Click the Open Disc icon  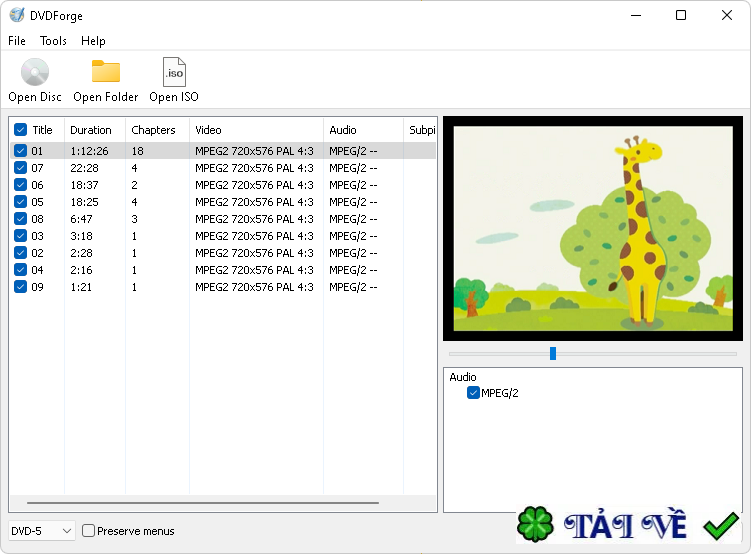tap(35, 73)
